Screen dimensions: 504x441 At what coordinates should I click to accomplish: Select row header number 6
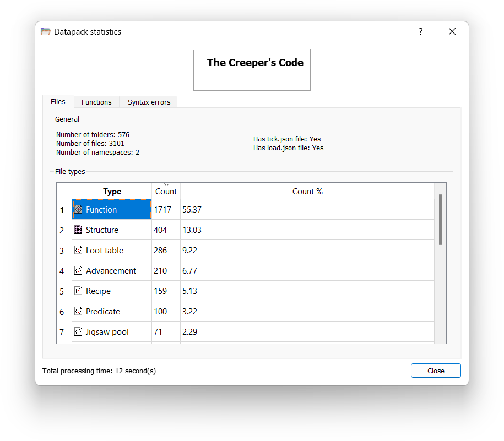64,312
